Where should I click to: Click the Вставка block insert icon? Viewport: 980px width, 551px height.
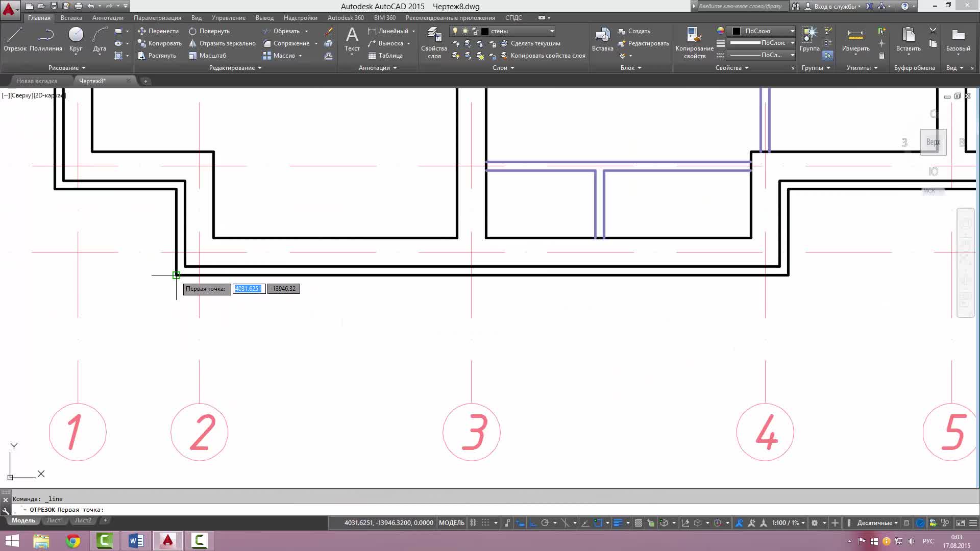point(602,40)
